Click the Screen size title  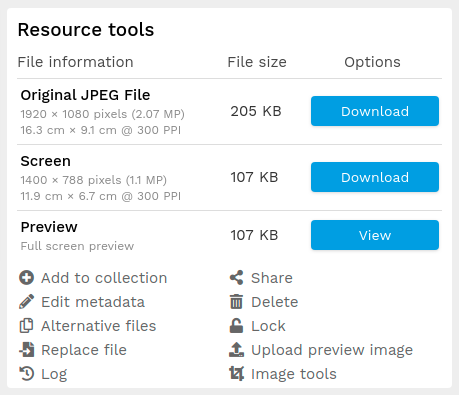pos(46,161)
